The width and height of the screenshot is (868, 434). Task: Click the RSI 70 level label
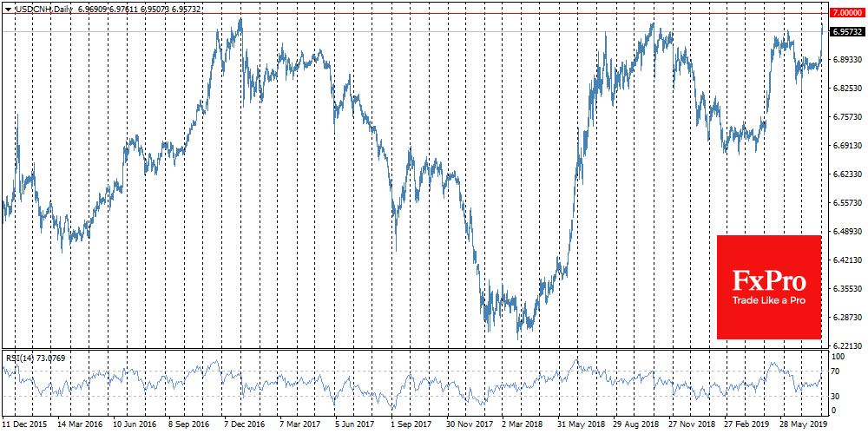pos(837,371)
